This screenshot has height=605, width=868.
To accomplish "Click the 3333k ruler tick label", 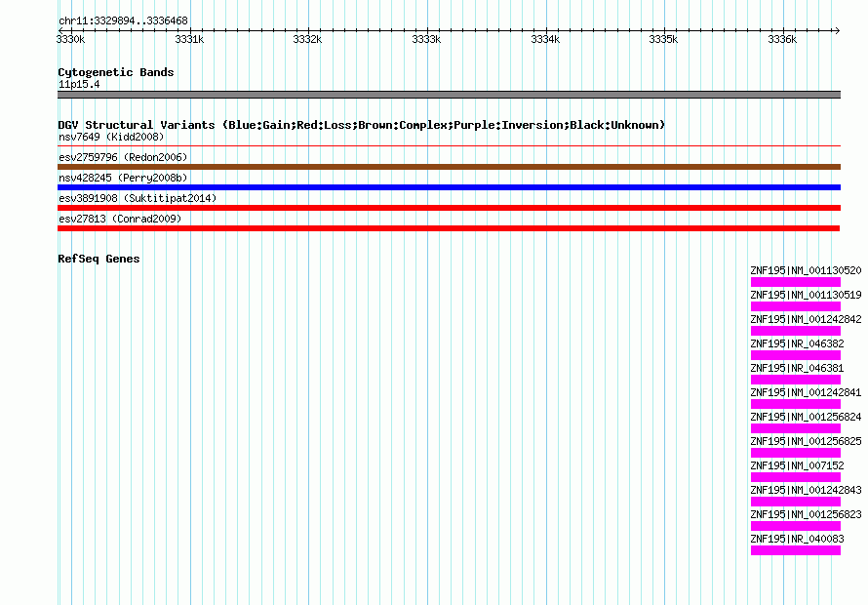I will (x=426, y=39).
